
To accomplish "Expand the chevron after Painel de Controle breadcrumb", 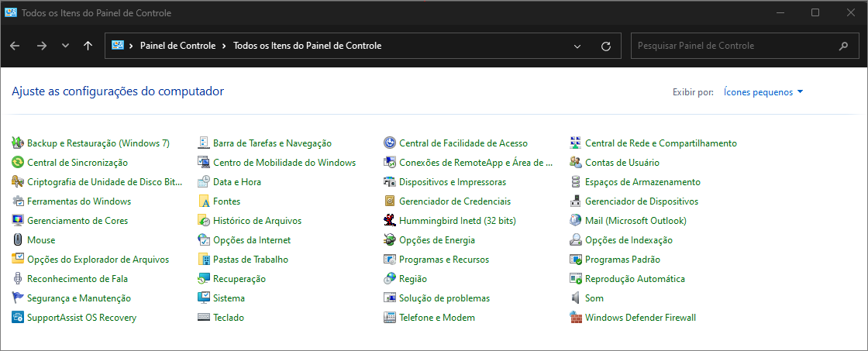I will point(224,46).
